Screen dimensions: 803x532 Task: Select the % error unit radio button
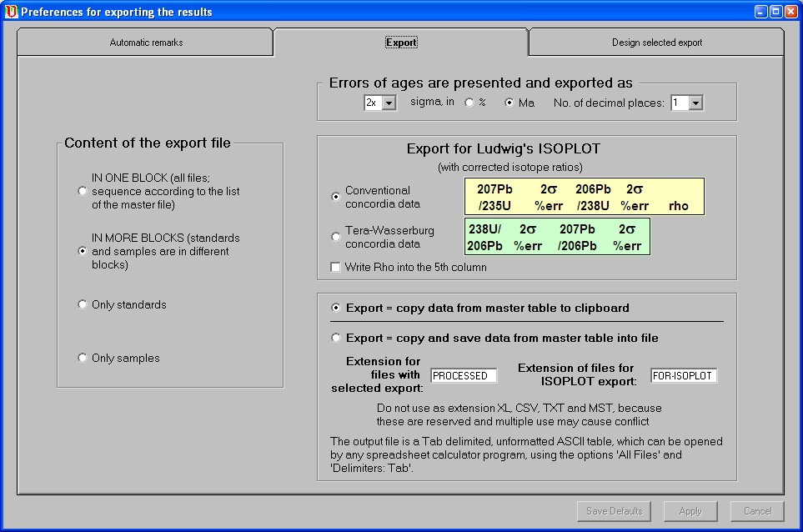point(469,103)
